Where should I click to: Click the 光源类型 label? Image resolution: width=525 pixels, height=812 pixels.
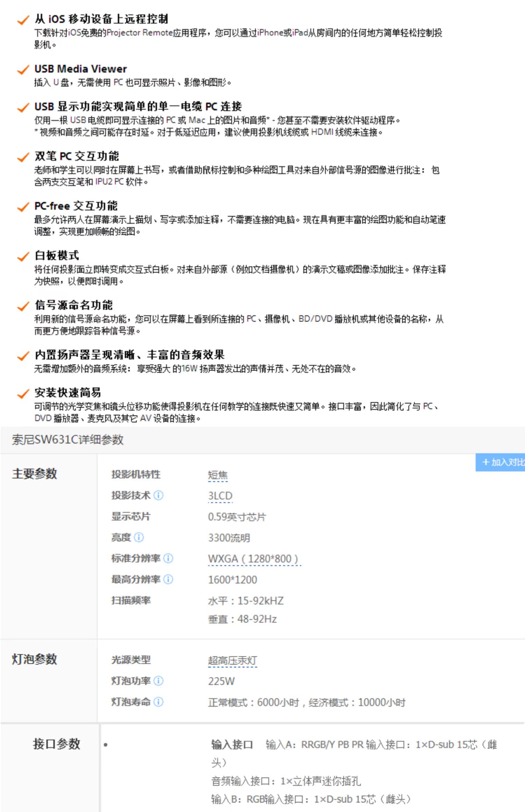point(131,660)
